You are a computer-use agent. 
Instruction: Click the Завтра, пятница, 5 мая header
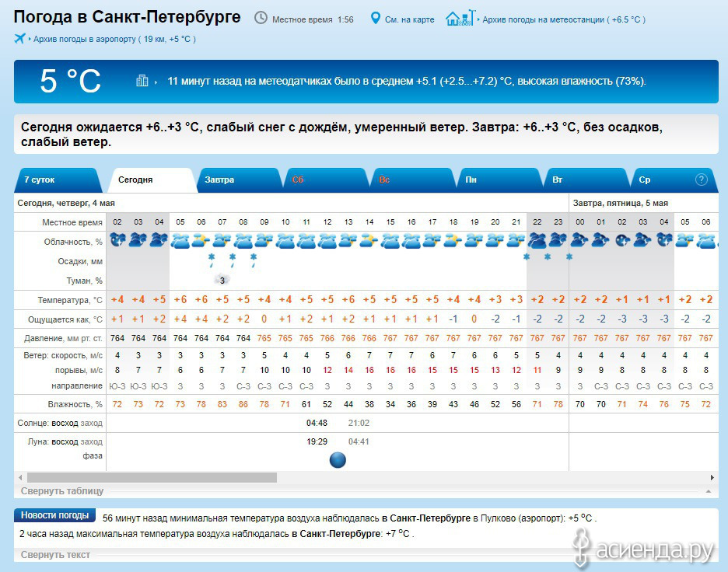pyautogui.click(x=621, y=203)
